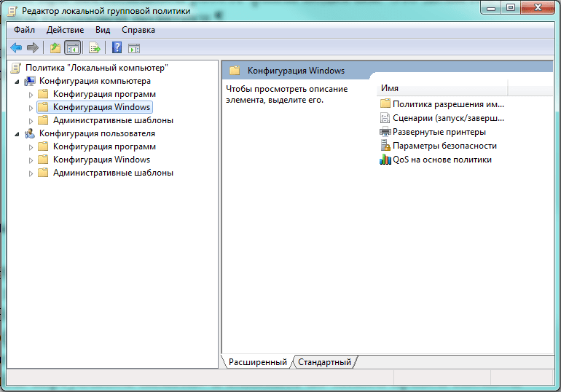Open the Действие menu
The image size is (561, 392).
pos(65,30)
